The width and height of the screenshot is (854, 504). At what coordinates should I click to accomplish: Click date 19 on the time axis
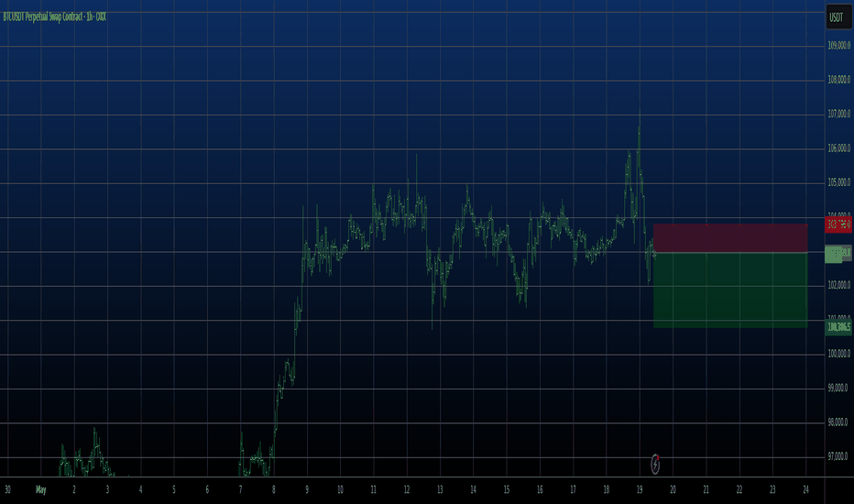pos(640,490)
